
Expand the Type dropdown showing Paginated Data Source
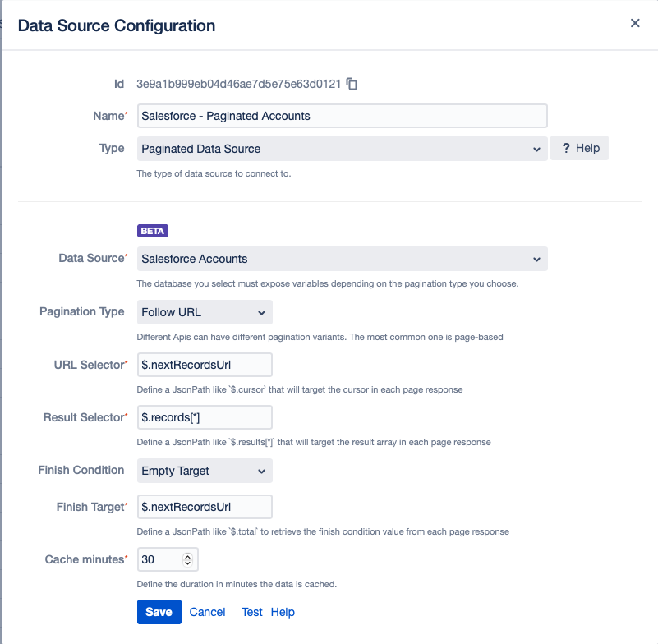pos(342,149)
